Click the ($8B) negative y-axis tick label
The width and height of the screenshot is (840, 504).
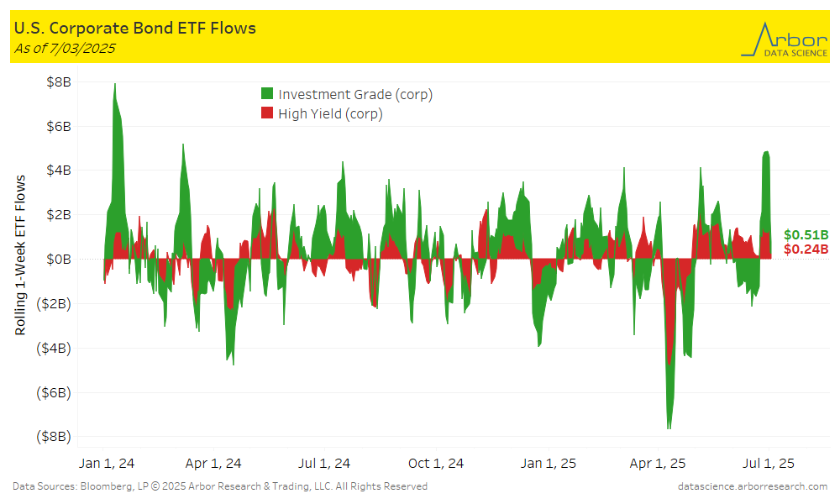point(55,436)
